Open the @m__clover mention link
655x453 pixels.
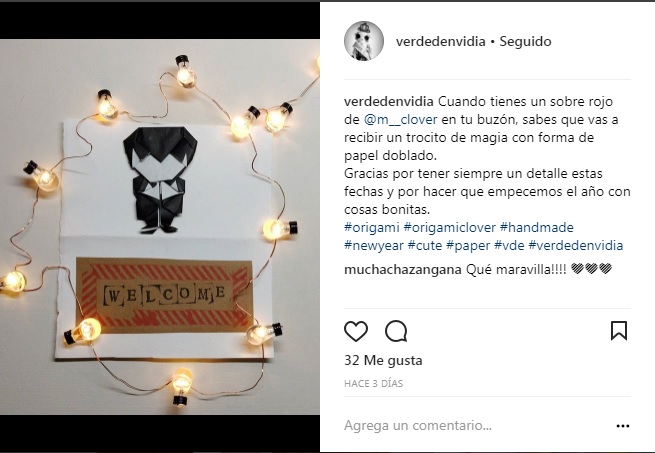400,120
